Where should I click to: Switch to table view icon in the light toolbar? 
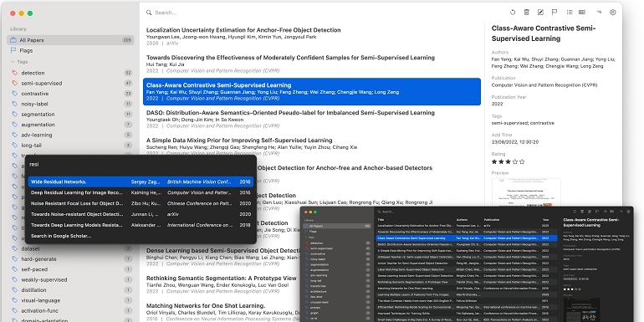tap(581, 13)
